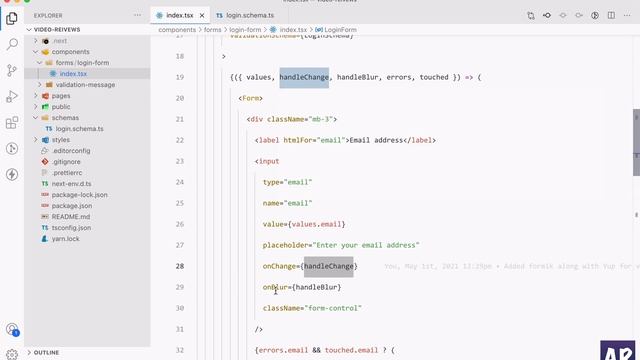Screen dimensions: 640x360
Task: Open the next-env.d.ts file
Action: [x=87, y=184]
